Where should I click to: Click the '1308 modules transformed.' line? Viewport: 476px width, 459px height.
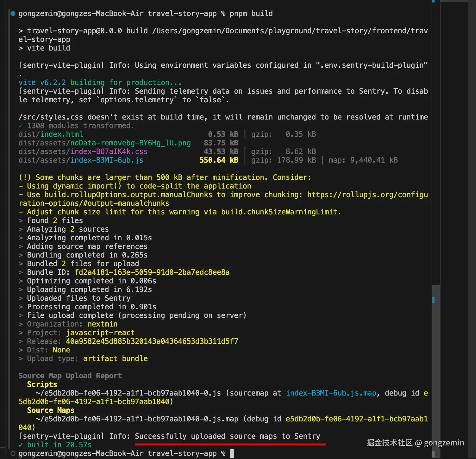(x=76, y=126)
